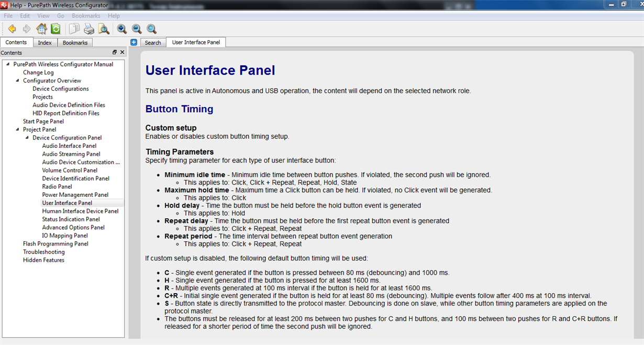Collapse the Configurator Overview node
The height and width of the screenshot is (345, 644).
click(x=17, y=81)
